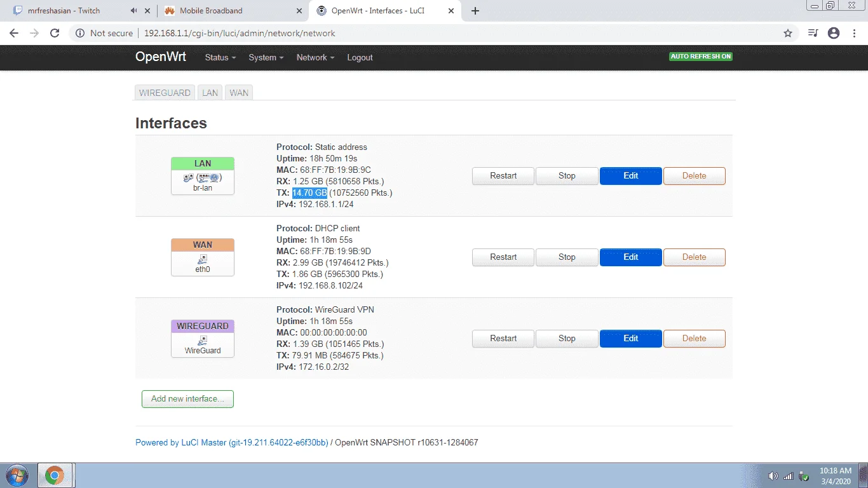This screenshot has height=488, width=868.
Task: Edit the LAN interface
Action: coord(631,176)
